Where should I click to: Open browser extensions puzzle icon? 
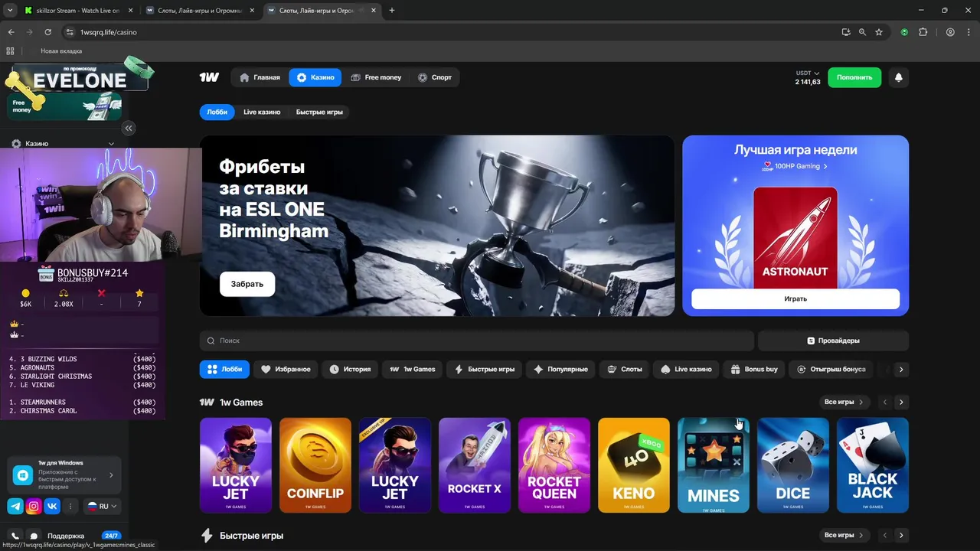[x=923, y=32]
